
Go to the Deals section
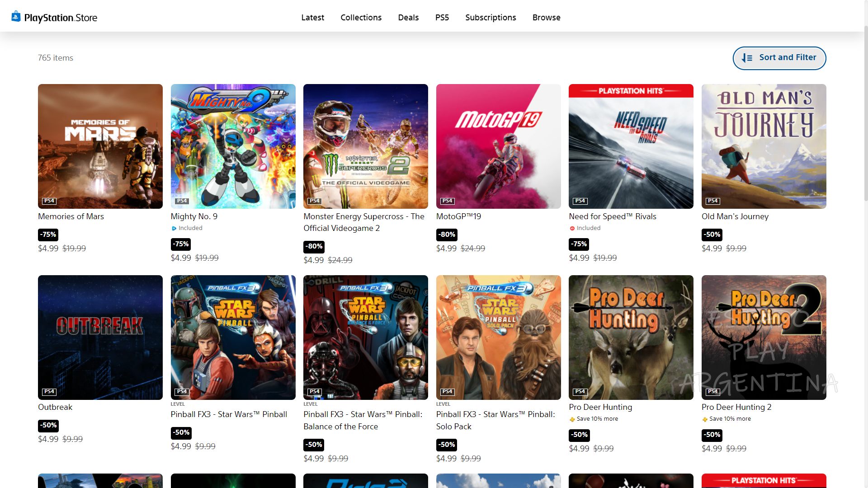pyautogui.click(x=408, y=17)
